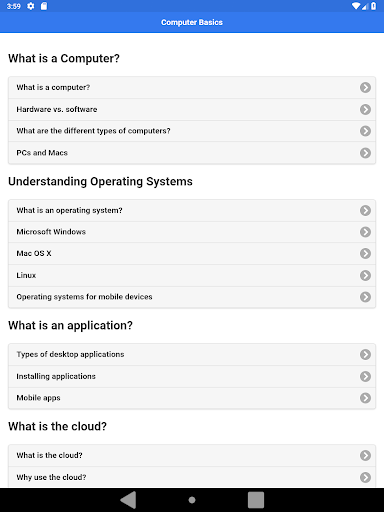Open the 'What is an operating system?' lesson
The image size is (384, 512).
pyautogui.click(x=192, y=210)
